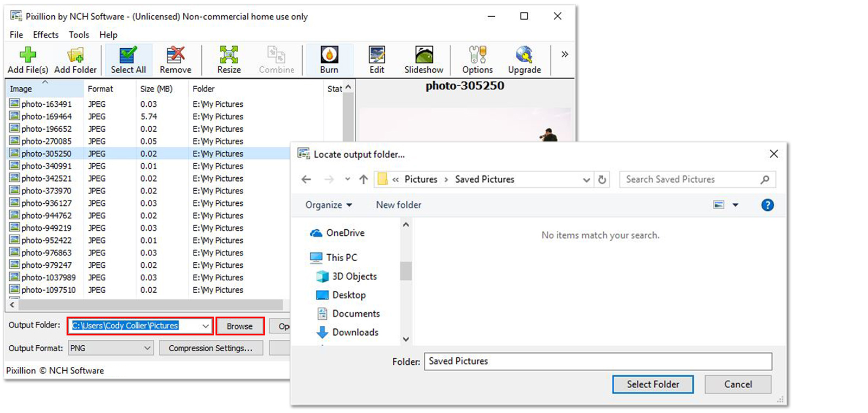Sort the list by the Image column header
868x413 pixels.
click(x=44, y=89)
